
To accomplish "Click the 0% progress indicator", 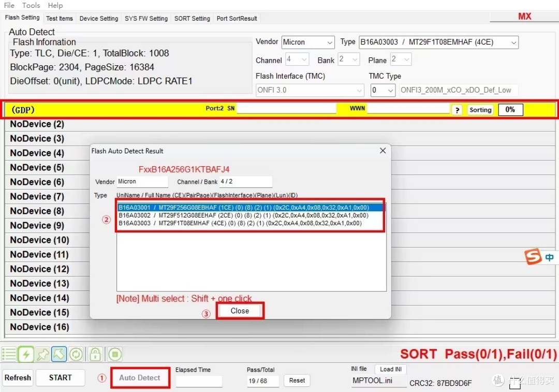I will (510, 110).
